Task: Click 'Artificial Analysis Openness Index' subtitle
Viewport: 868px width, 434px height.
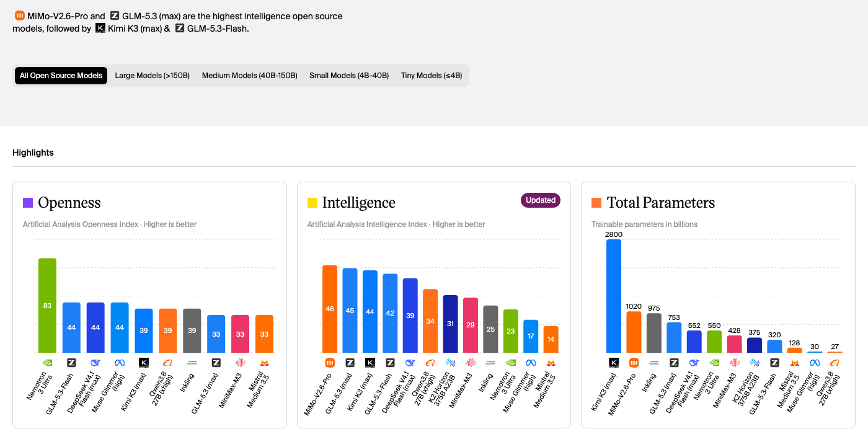Action: tap(81, 224)
